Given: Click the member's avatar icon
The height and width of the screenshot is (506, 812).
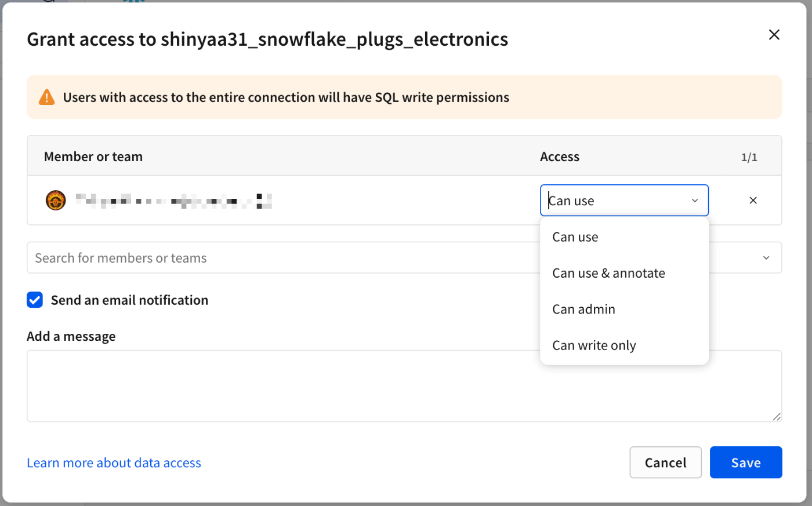Looking at the screenshot, I should click(56, 201).
